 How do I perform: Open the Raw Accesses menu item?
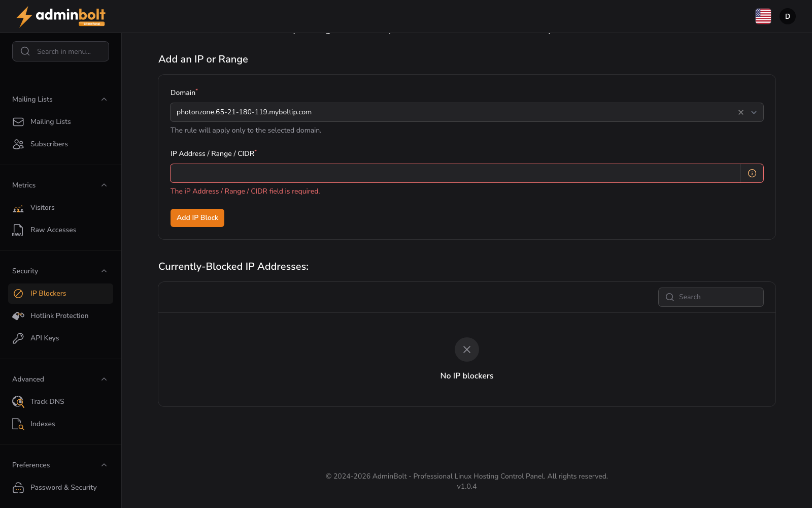tap(60, 230)
